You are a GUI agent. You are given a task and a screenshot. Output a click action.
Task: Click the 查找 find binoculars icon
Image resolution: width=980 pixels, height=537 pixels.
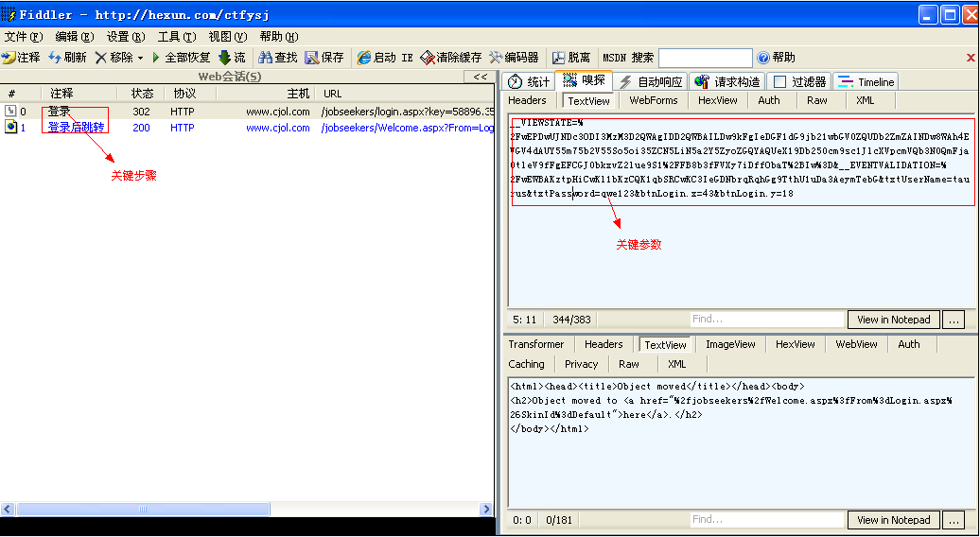pos(266,58)
